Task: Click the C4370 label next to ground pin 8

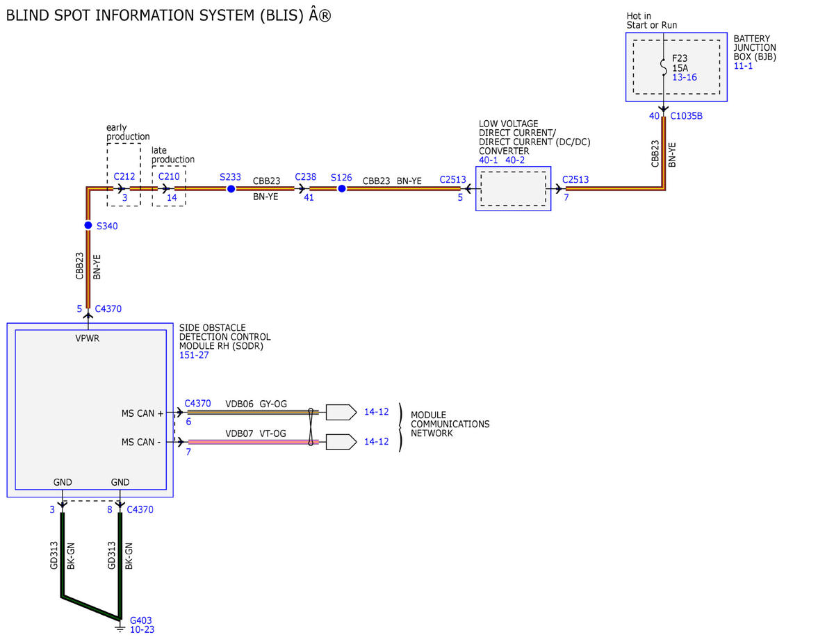Action: coord(140,509)
